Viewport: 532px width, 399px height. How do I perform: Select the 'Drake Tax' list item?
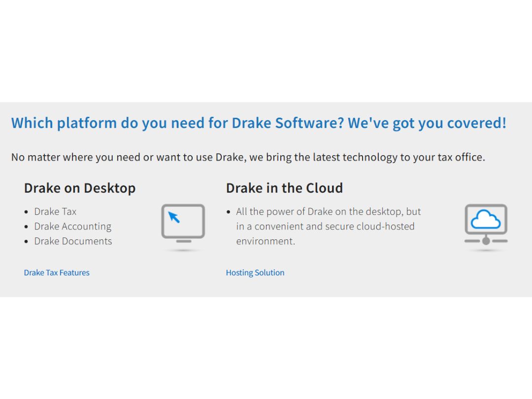[55, 212]
